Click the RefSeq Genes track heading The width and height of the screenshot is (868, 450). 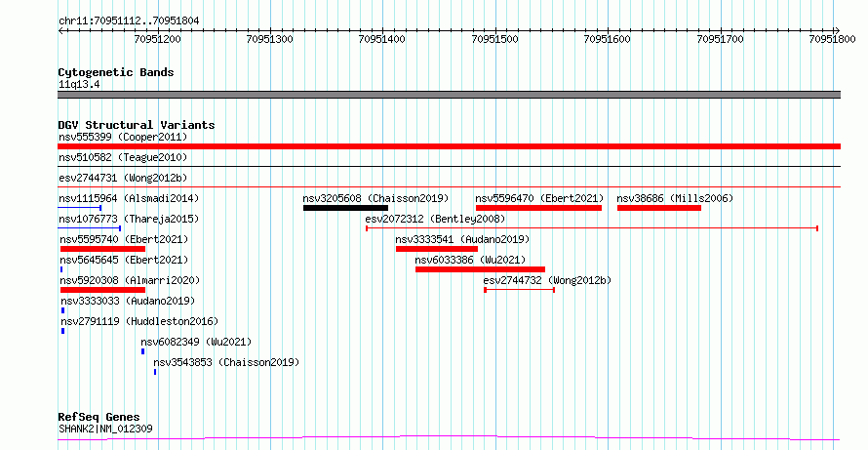tap(99, 417)
